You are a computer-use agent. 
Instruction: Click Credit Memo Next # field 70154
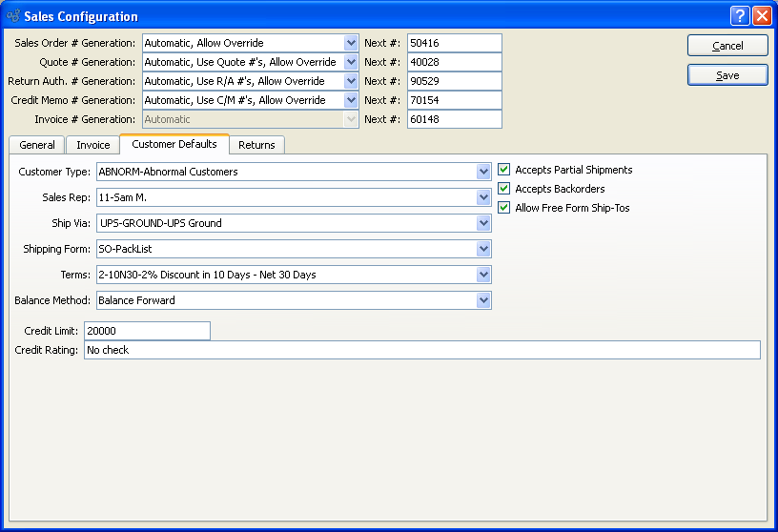455,100
